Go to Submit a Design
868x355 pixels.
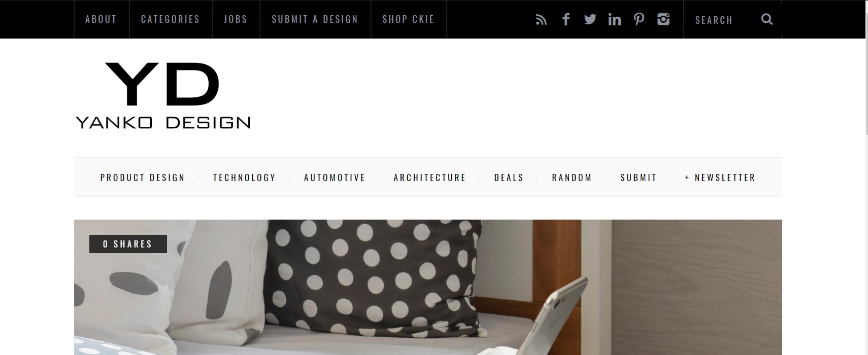(315, 19)
